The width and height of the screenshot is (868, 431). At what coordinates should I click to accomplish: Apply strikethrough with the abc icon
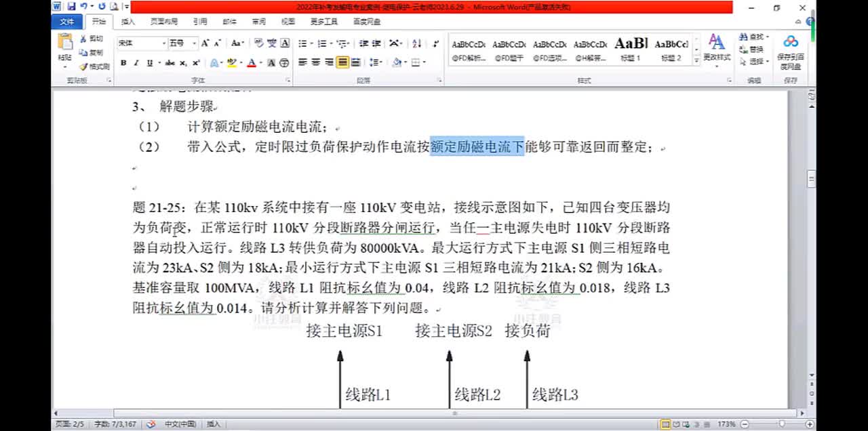click(170, 63)
